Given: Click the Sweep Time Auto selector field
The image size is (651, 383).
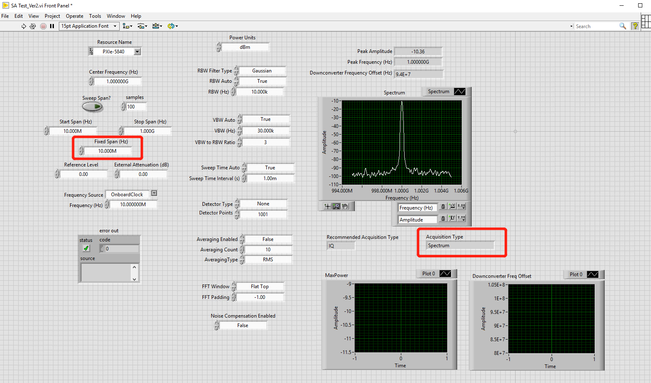Looking at the screenshot, I should (x=270, y=168).
